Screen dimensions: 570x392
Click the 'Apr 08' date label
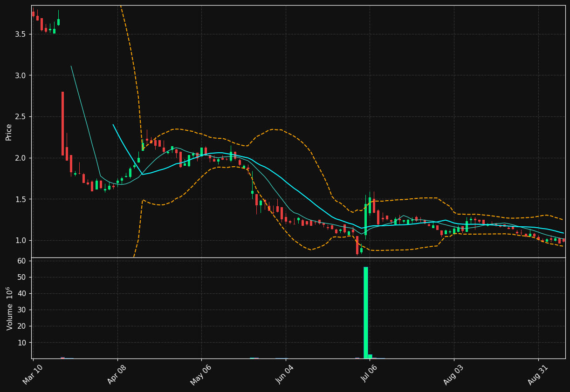(117, 374)
